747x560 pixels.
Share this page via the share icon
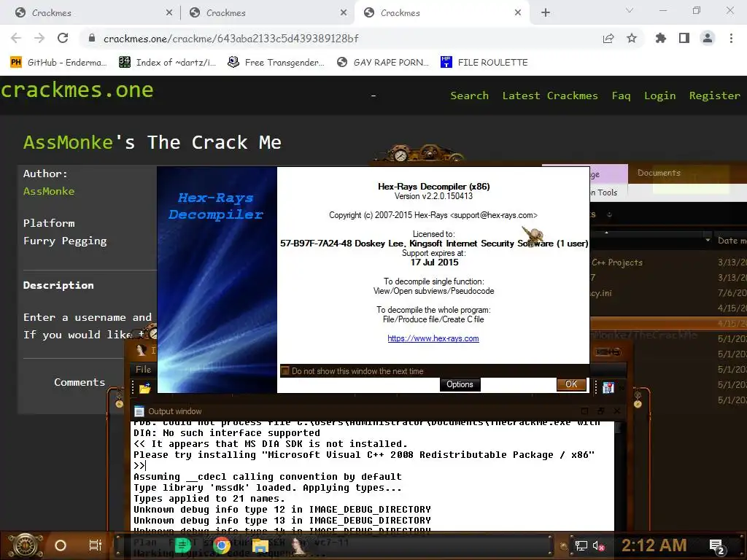[x=608, y=38]
